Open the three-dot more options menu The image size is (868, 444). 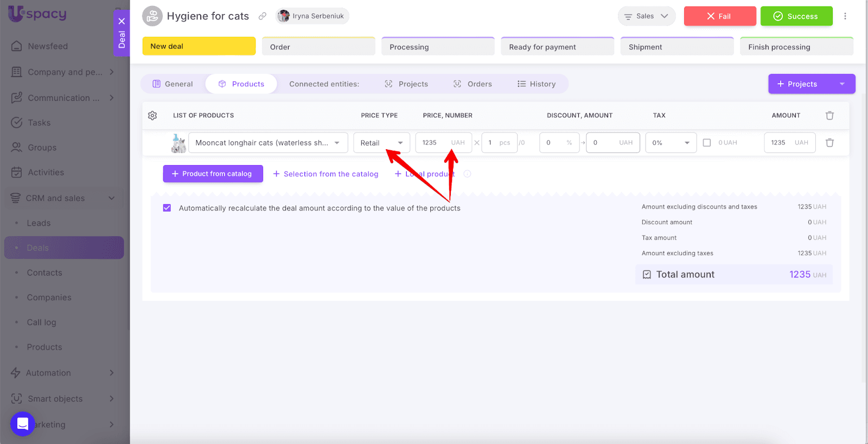click(x=845, y=16)
